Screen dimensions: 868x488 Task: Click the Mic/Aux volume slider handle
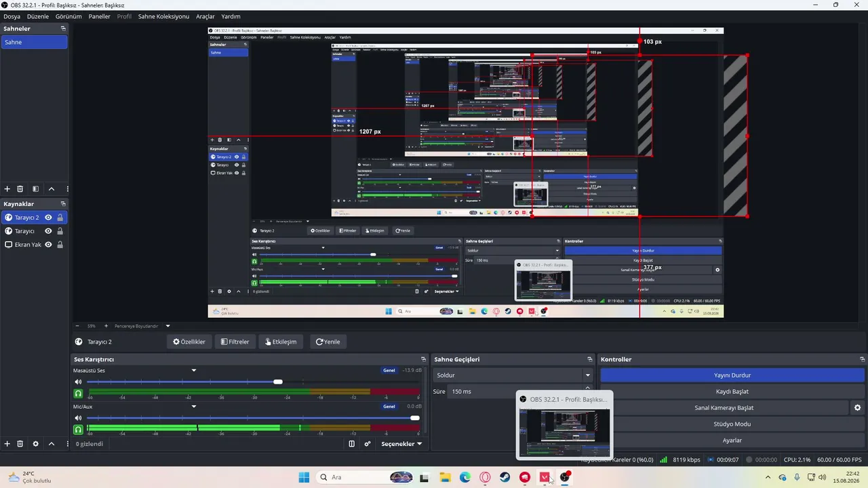tap(415, 418)
